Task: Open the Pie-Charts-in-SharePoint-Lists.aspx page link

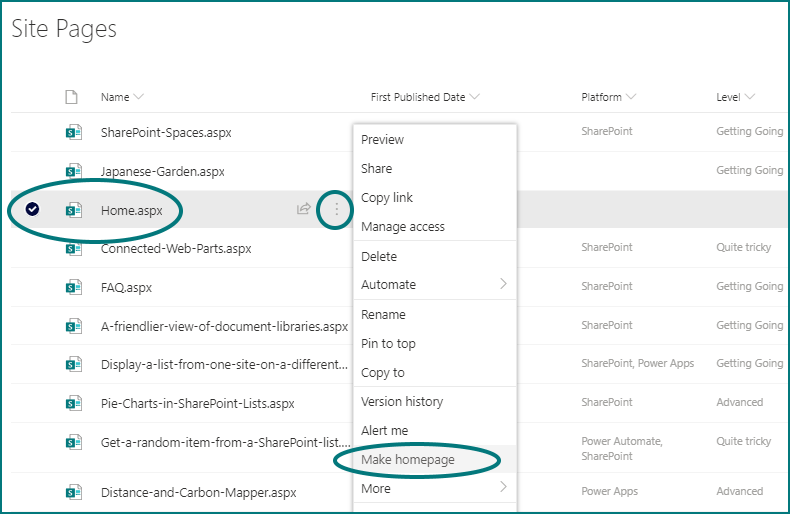Action: 197,404
